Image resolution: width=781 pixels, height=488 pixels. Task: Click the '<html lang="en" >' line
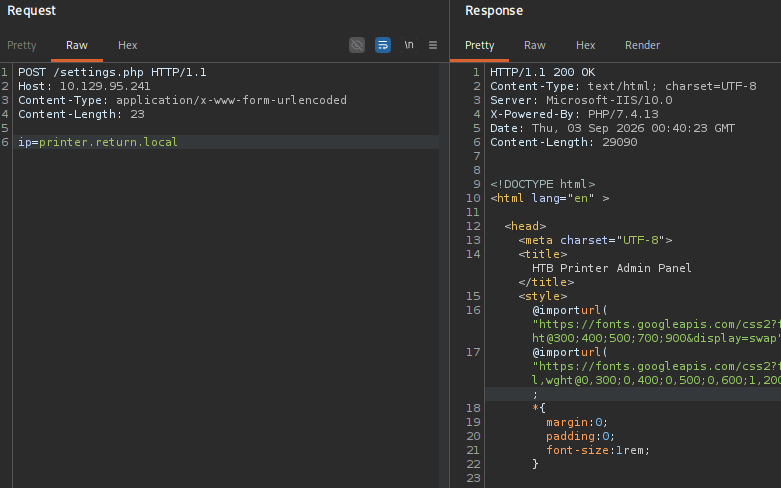point(549,198)
